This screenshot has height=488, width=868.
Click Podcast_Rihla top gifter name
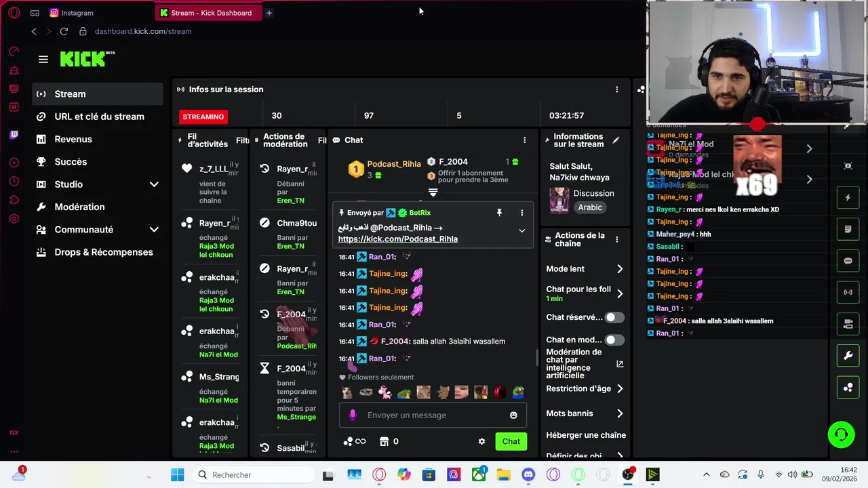point(394,164)
